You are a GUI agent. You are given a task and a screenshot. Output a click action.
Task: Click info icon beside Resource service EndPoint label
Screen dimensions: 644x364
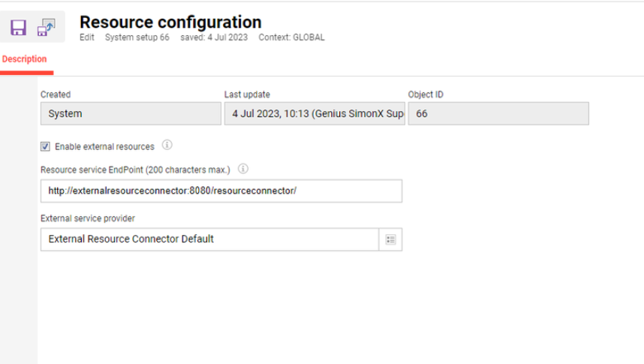243,169
